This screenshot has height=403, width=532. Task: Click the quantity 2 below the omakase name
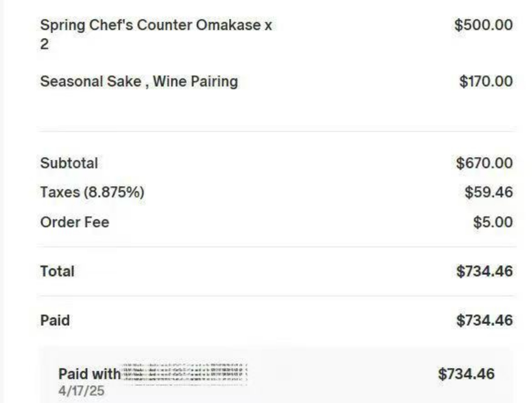pyautogui.click(x=44, y=44)
